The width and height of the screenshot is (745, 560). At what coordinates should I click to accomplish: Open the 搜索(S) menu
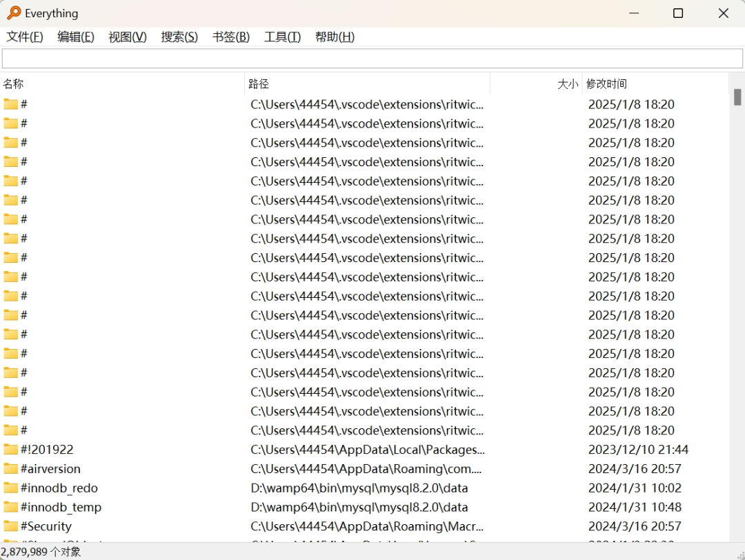point(179,37)
